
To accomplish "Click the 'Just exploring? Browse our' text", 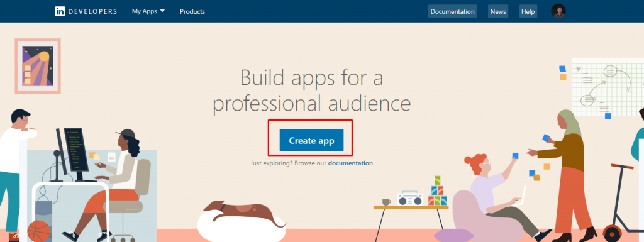I will [x=288, y=163].
